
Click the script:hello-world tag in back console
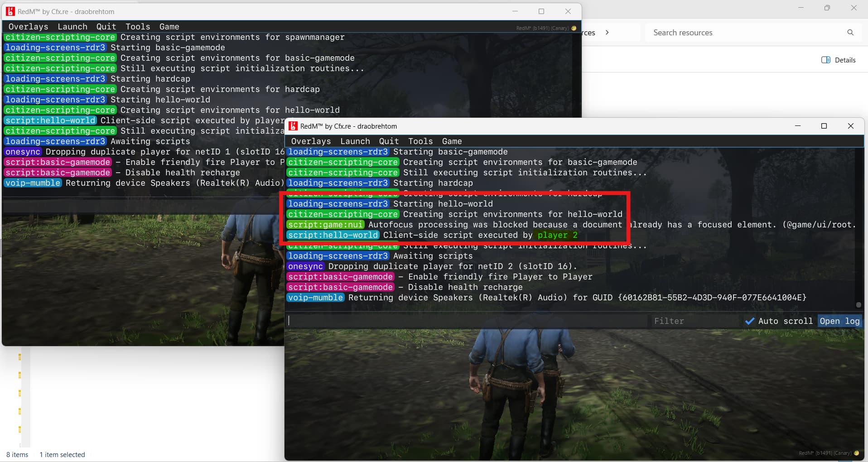coord(50,120)
